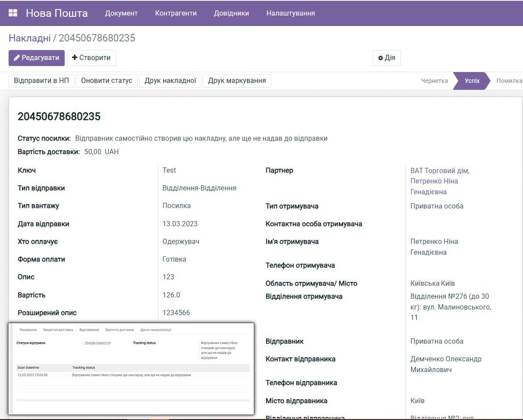Open partner link ВАТ Торговий дім
This screenshot has height=420, width=523.
point(440,181)
